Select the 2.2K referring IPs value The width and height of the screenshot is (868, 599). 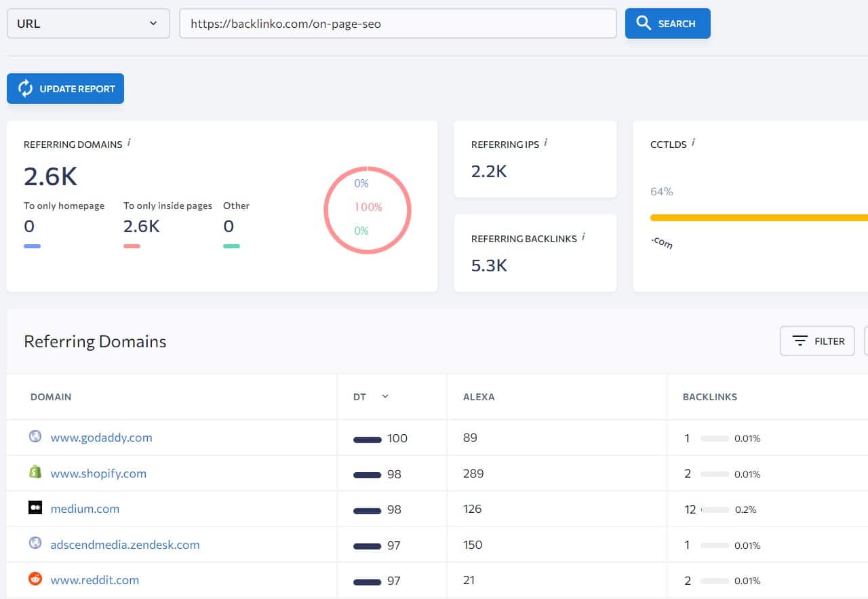click(x=489, y=171)
